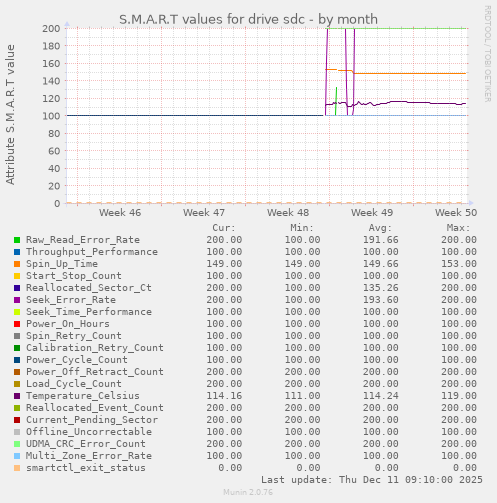Click the Spin_Up_Time legend label
497x503 pixels.
coord(62,264)
